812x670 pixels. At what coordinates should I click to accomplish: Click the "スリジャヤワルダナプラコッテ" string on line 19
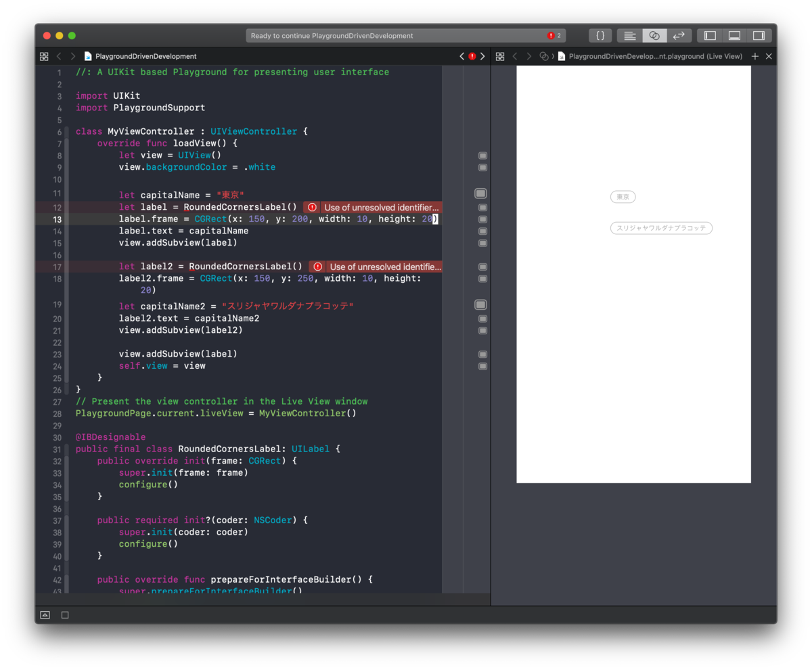[288, 307]
